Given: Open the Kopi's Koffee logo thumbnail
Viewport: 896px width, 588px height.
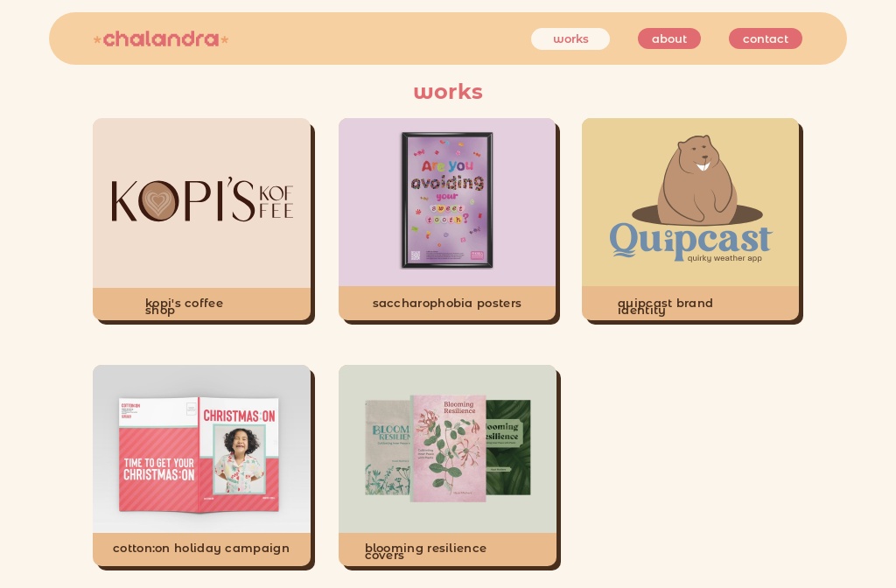Looking at the screenshot, I should tap(202, 203).
